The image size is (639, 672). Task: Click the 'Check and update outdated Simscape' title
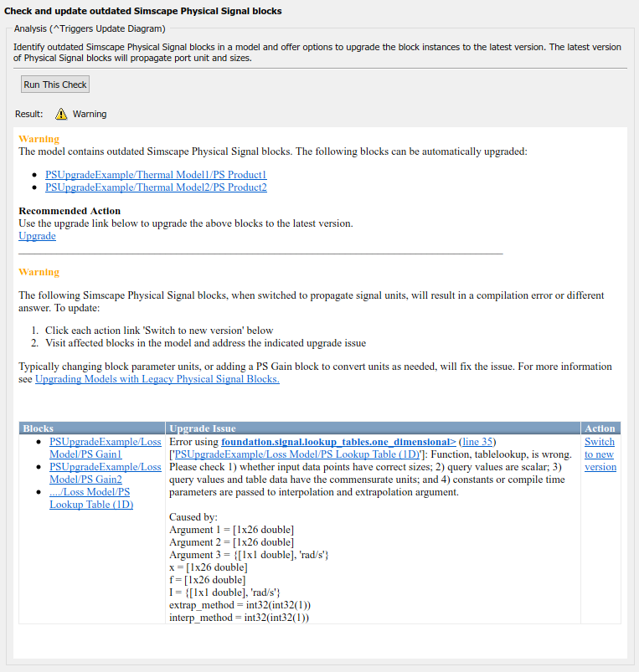(143, 11)
